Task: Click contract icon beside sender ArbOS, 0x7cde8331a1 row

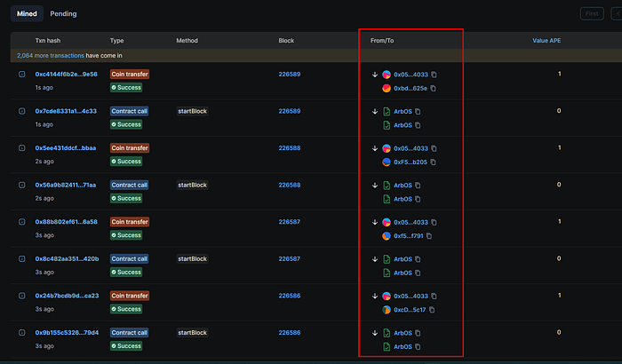Action: coord(387,112)
